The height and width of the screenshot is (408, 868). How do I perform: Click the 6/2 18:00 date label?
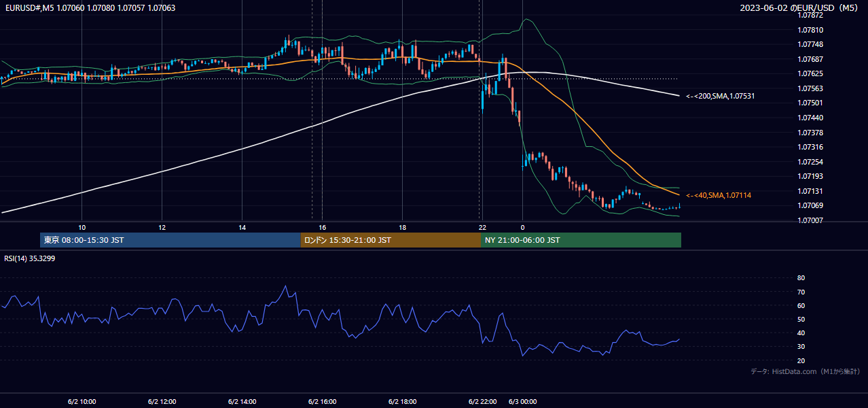[x=402, y=401]
